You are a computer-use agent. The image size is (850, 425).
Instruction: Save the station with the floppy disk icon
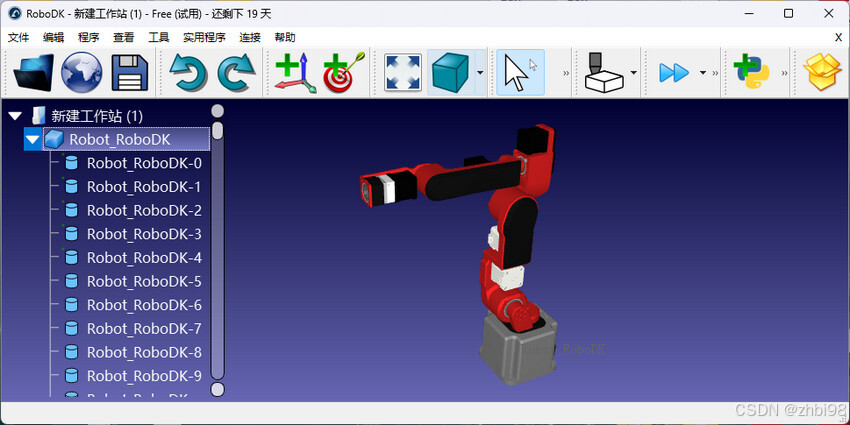click(130, 72)
